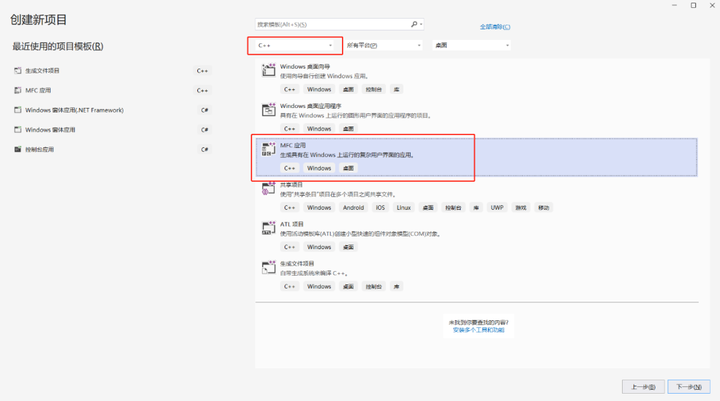The image size is (720, 401).
Task: Click the Windows tag under ATL 项目
Action: click(x=319, y=247)
